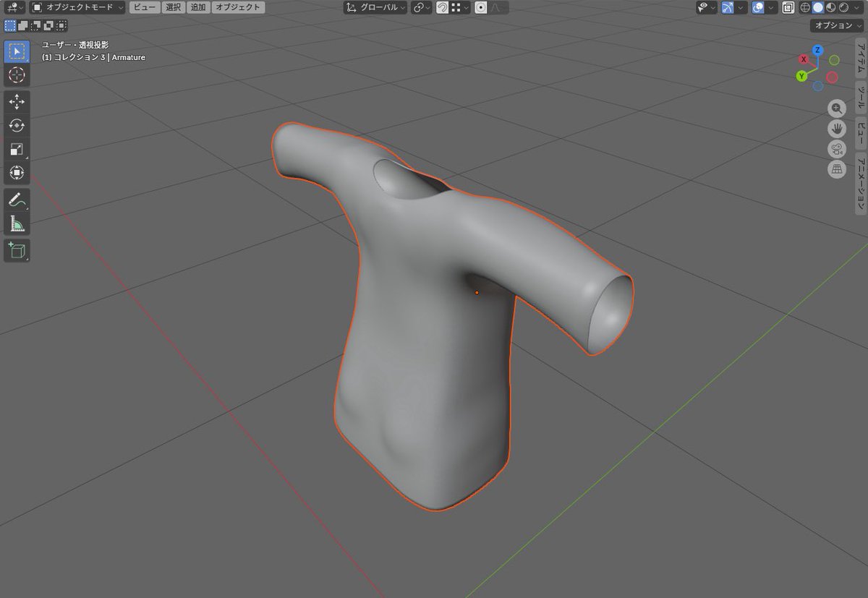Open the object visibility eye dropdown
868x598 pixels.
(x=707, y=7)
